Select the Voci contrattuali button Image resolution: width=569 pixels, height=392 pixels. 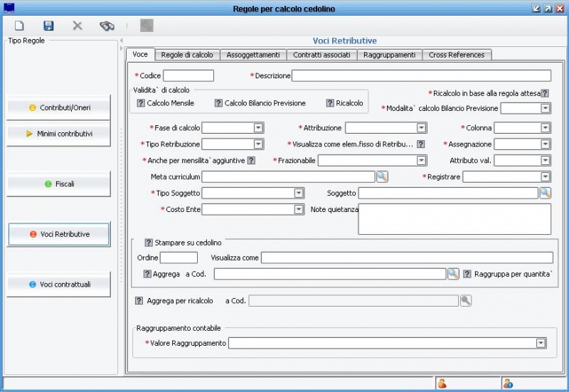59,284
